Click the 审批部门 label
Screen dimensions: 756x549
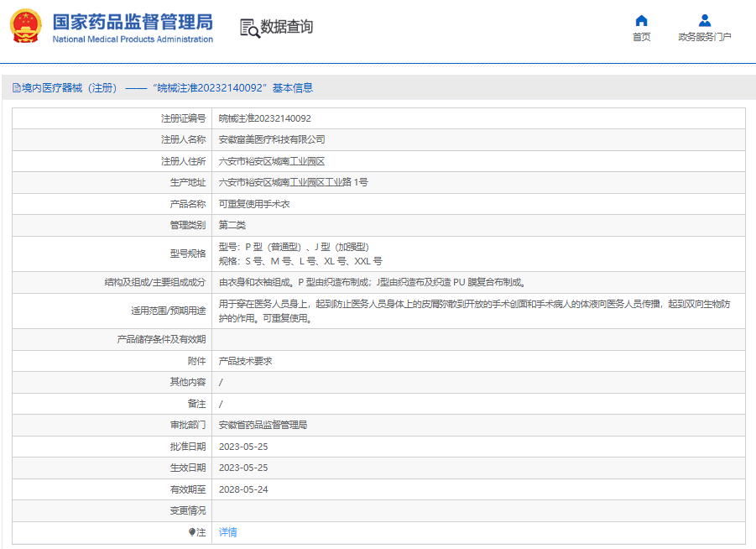pyautogui.click(x=188, y=425)
